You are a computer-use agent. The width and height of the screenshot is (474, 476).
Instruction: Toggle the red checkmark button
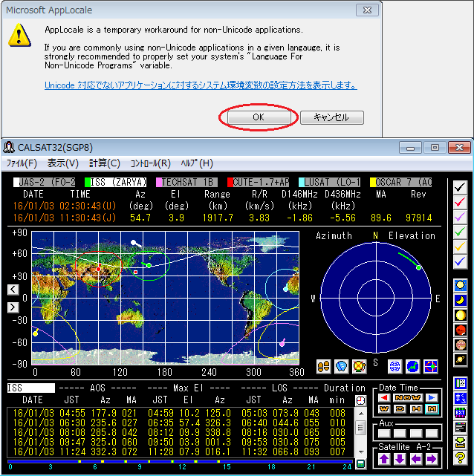461,202
